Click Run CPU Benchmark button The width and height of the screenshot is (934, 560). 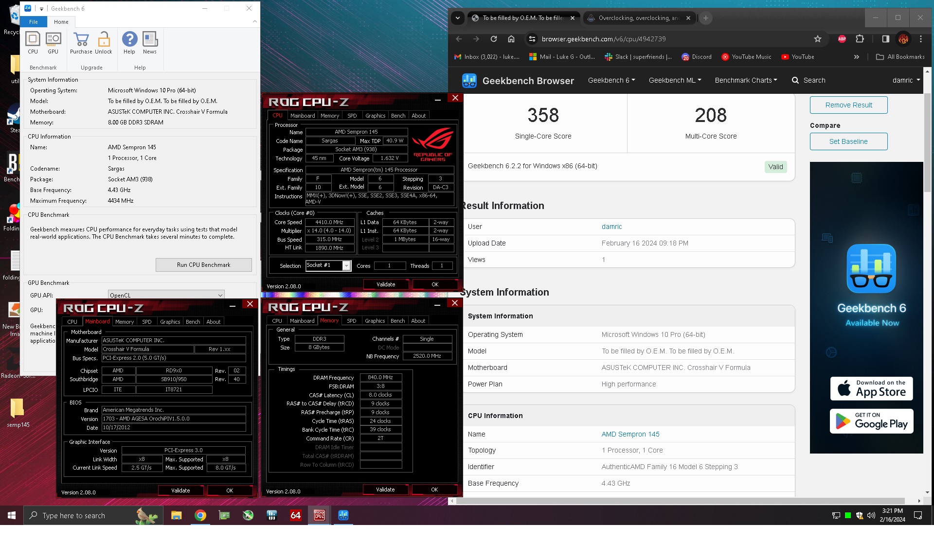pos(203,265)
